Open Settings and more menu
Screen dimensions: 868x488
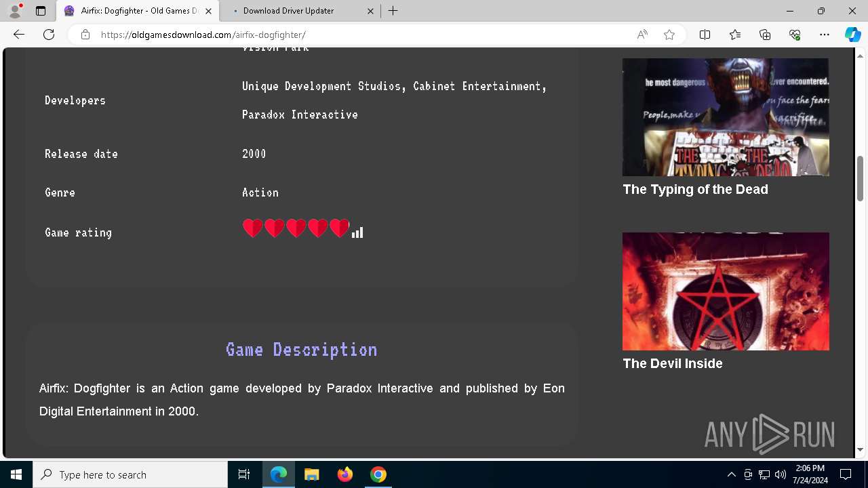point(825,35)
